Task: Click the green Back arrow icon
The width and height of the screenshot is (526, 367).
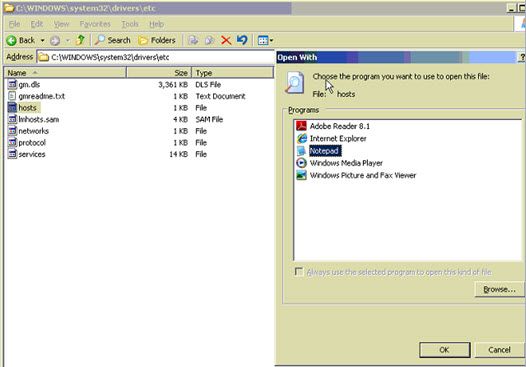Action: pos(11,41)
